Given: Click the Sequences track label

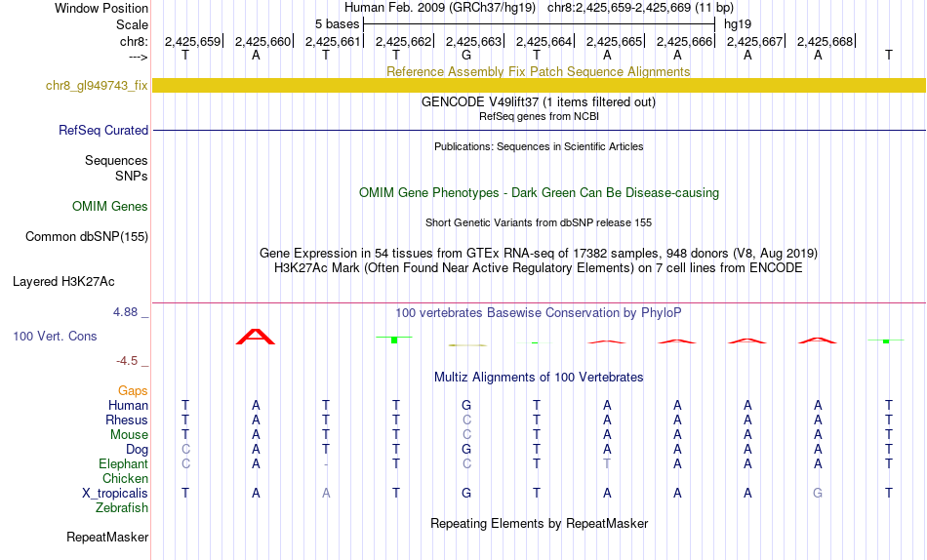Looking at the screenshot, I should [x=116, y=160].
